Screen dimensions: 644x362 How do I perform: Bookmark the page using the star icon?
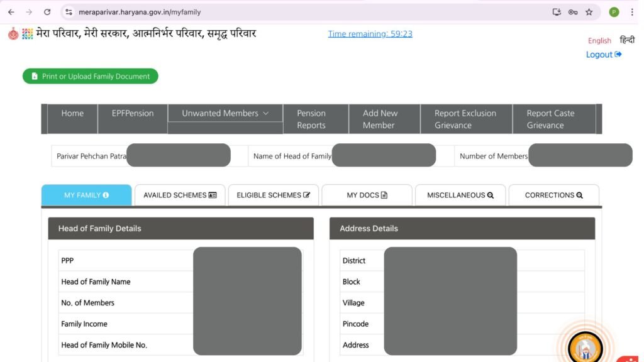pyautogui.click(x=589, y=11)
